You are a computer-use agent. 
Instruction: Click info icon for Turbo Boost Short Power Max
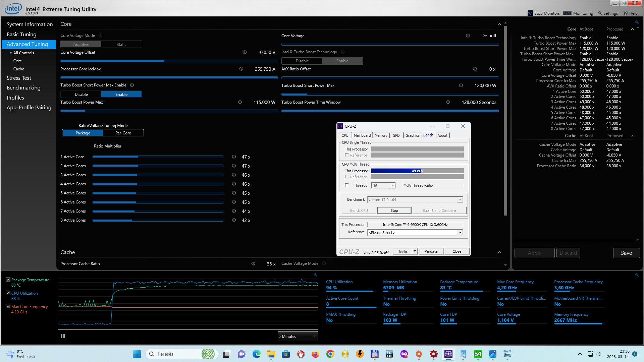(x=461, y=85)
